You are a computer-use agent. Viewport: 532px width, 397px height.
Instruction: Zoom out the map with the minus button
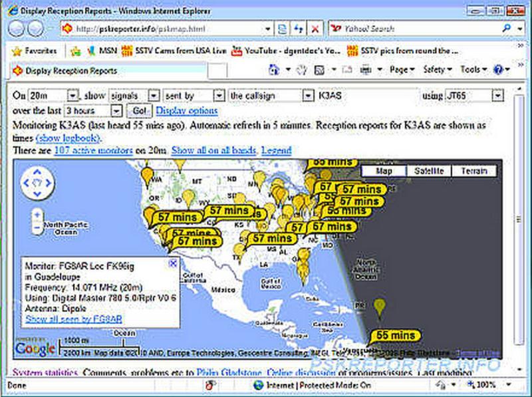(37, 228)
